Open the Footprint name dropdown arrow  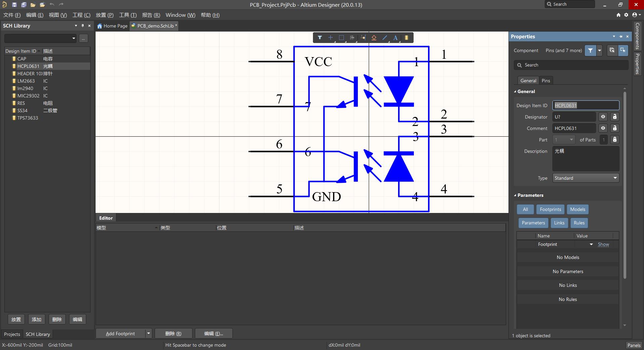pyautogui.click(x=591, y=245)
